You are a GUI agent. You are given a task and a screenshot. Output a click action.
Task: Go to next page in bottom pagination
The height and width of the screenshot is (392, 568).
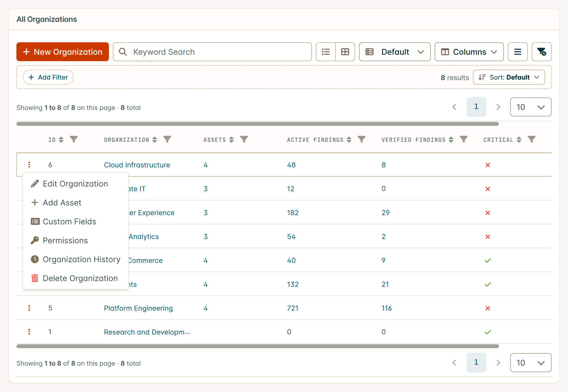(x=498, y=363)
